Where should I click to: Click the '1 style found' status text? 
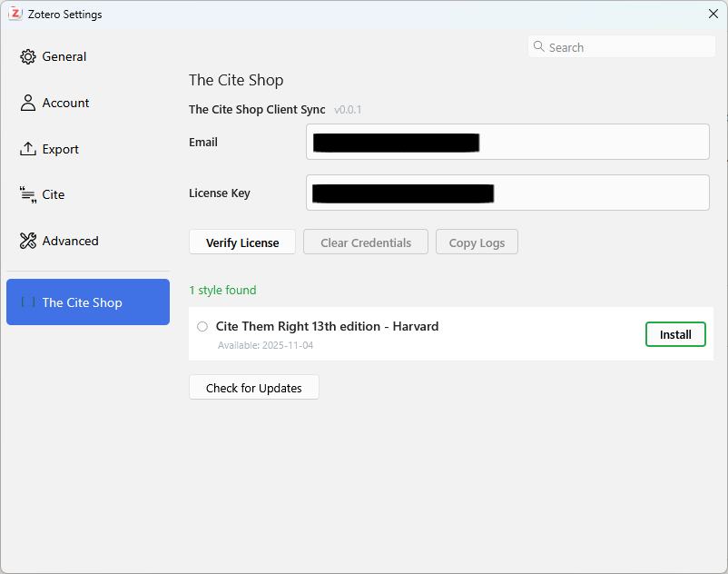pyautogui.click(x=223, y=291)
